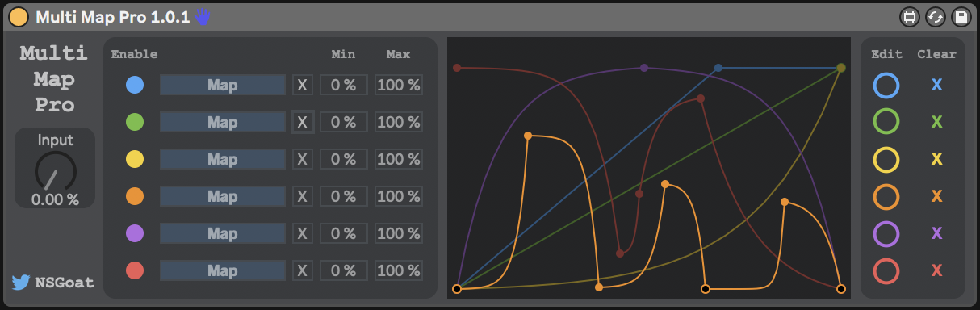Viewport: 980px width, 310px height.
Task: Select the blue Edit circle
Action: click(886, 85)
